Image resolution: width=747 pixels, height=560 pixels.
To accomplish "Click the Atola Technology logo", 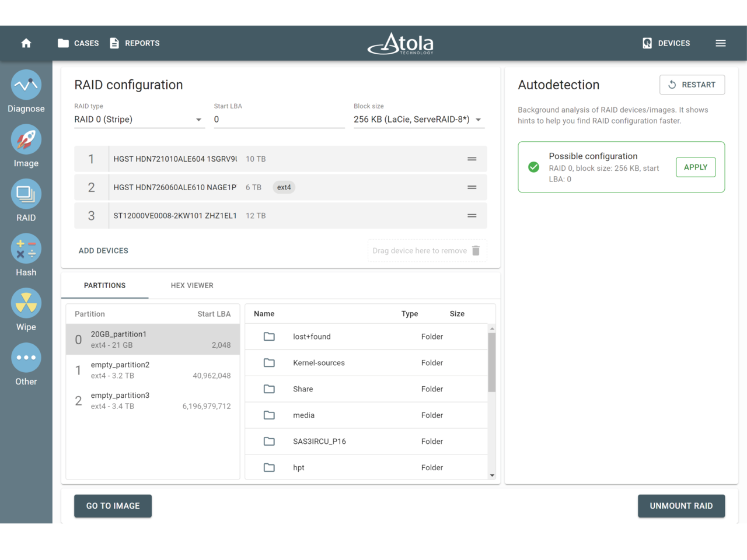I will 401,43.
